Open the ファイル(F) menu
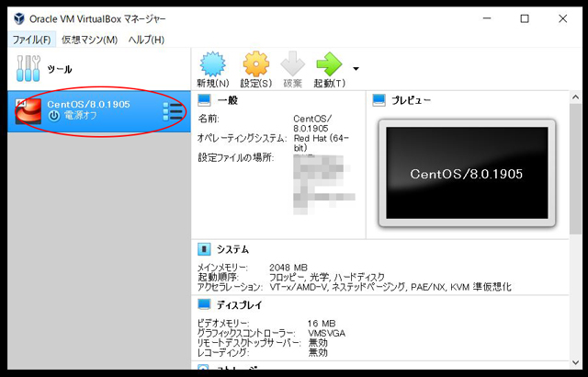The height and width of the screenshot is (377, 588). pos(31,40)
